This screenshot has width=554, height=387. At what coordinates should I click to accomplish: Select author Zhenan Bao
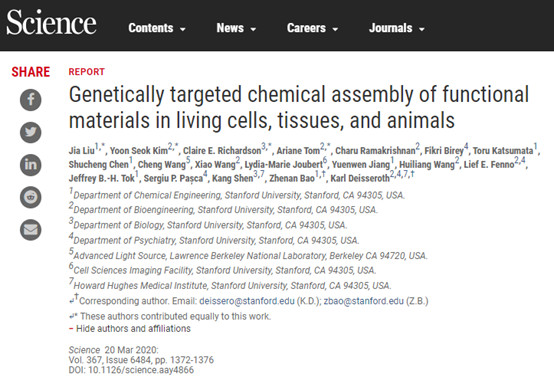(x=292, y=178)
